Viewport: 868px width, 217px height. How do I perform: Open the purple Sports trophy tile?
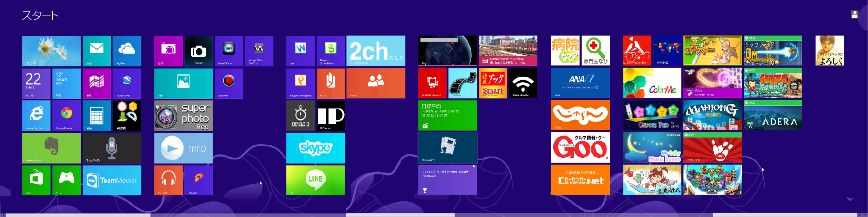447,180
